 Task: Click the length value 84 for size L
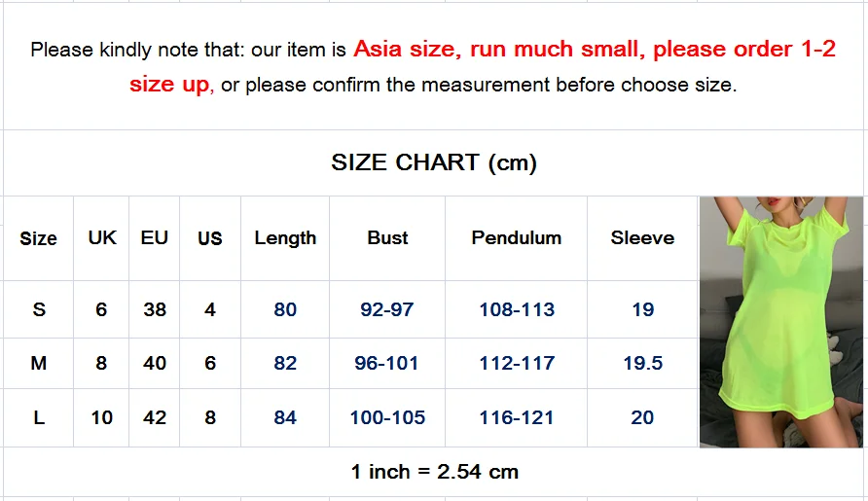285,417
